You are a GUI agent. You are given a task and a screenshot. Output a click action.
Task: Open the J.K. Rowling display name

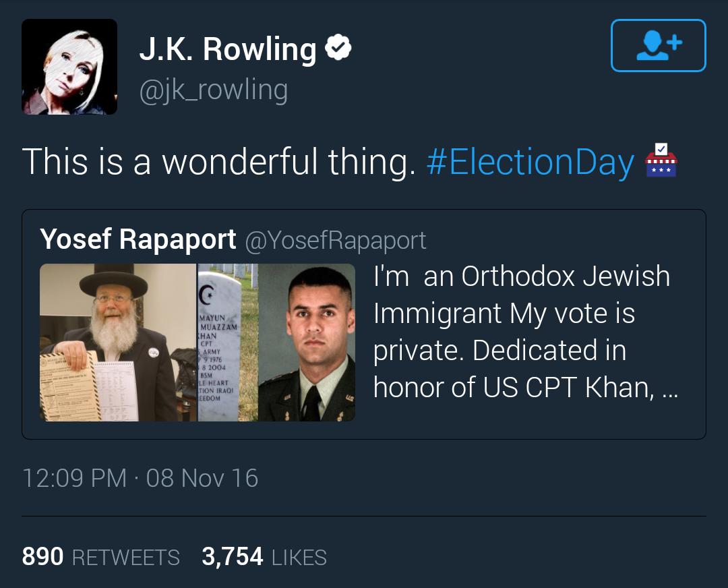click(227, 49)
